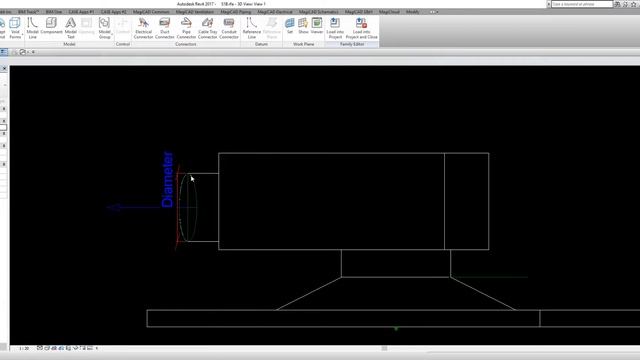Open the MagiCloud tab
Screen dimensions: 640x360
click(x=389, y=12)
